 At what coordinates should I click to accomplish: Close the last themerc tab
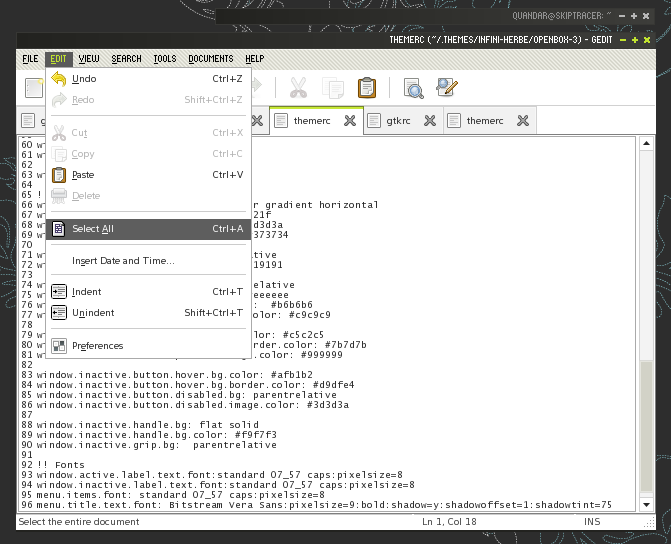(x=523, y=121)
